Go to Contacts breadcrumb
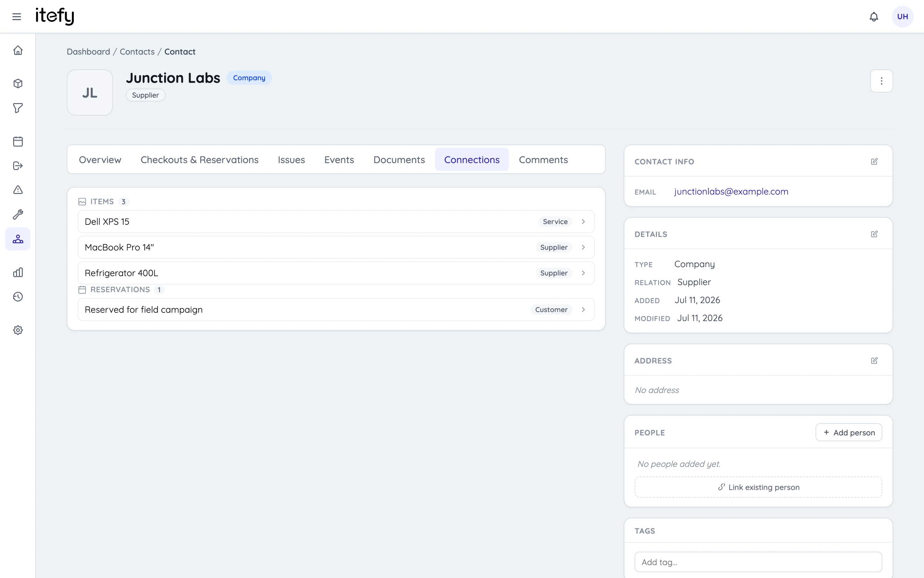Viewport: 924px width, 578px height. (137, 52)
